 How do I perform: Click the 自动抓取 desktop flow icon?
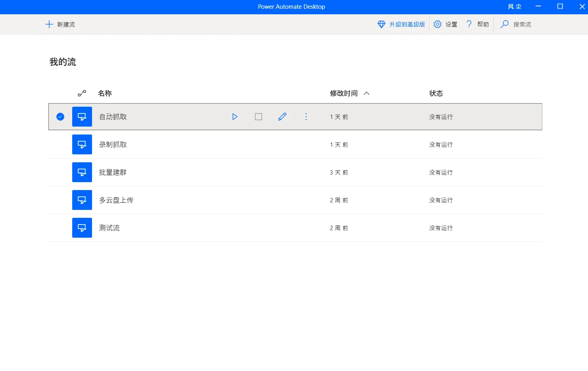82,117
